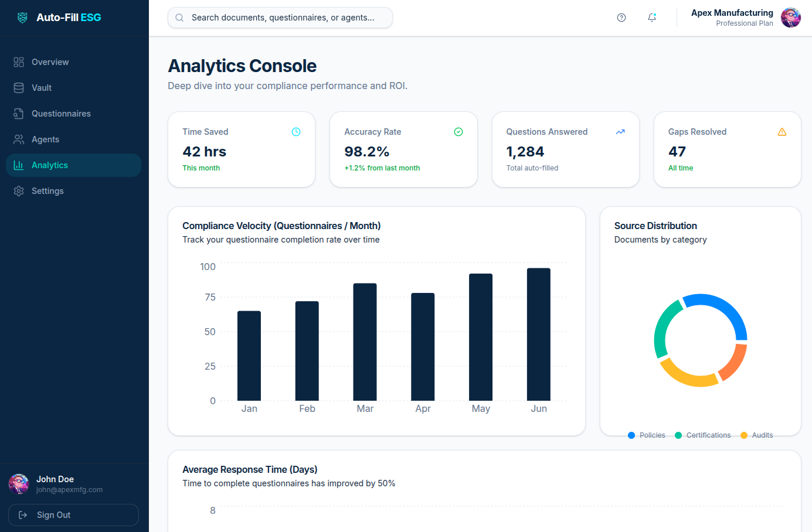Image resolution: width=812 pixels, height=532 pixels.
Task: Click the trend arrow on Questions Answered card
Action: pos(620,132)
